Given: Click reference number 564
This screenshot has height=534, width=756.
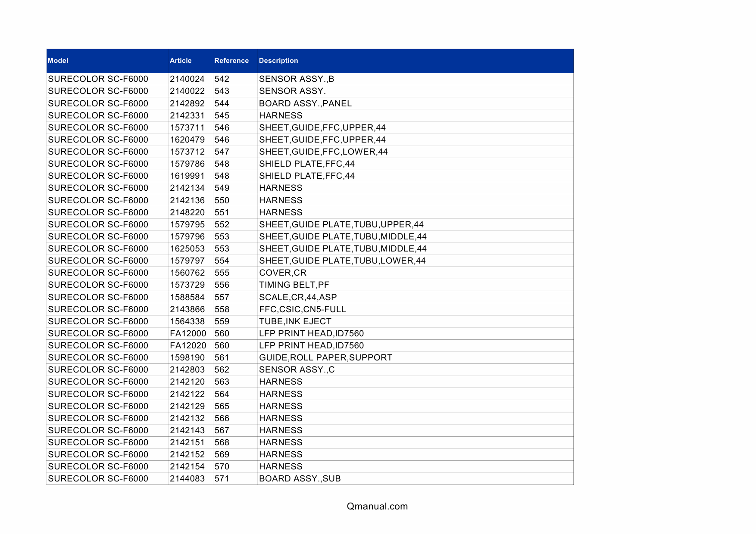Looking at the screenshot, I should pyautogui.click(x=222, y=394).
